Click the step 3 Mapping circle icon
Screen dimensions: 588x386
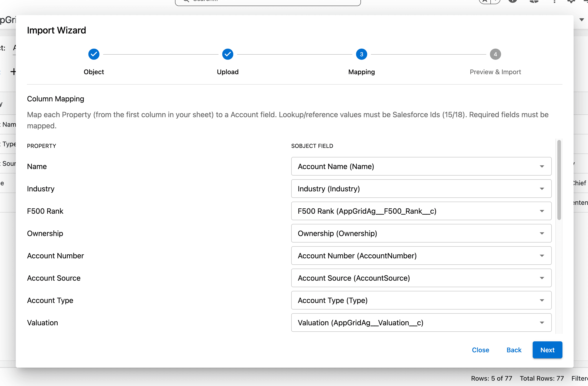tap(361, 54)
